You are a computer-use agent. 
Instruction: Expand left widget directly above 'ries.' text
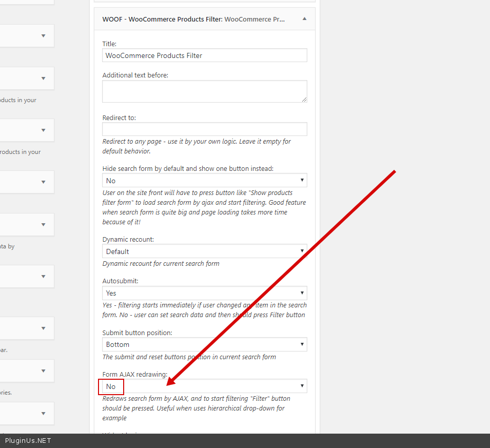(44, 371)
